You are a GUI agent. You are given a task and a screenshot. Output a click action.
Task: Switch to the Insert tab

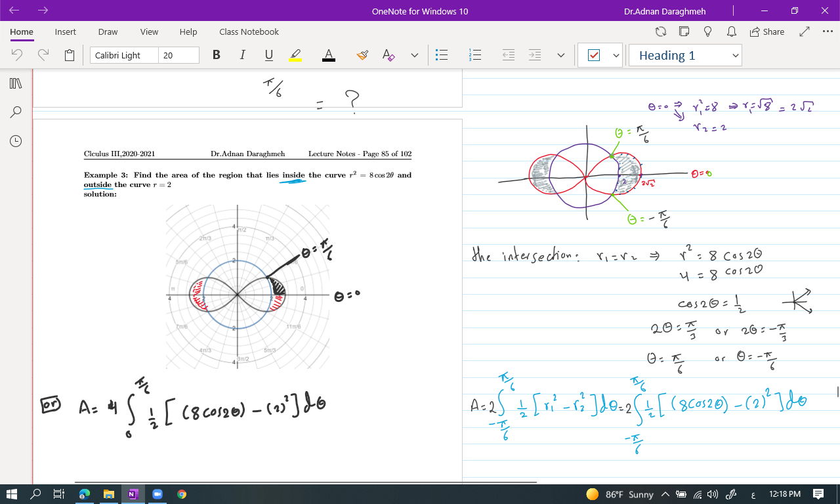(x=65, y=31)
